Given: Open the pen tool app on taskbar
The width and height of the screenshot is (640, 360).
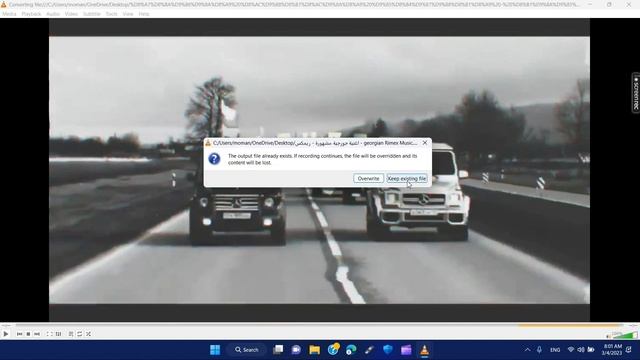Looking at the screenshot, I should (x=369, y=350).
